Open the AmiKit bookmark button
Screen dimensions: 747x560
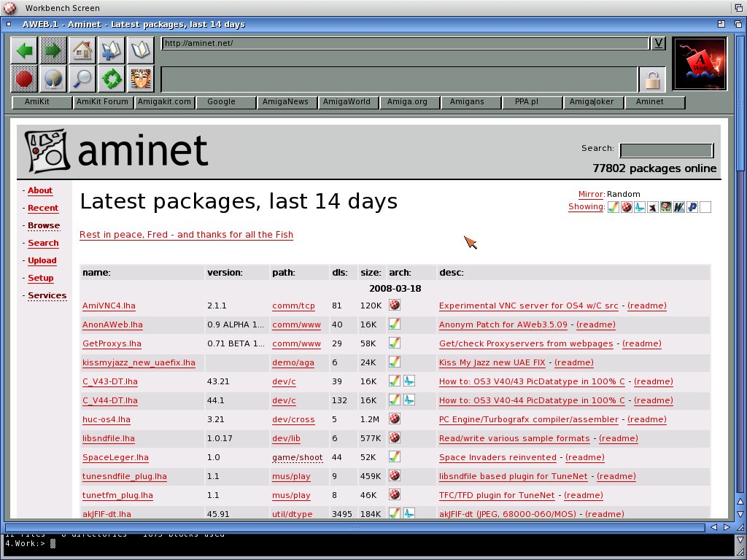42,102
